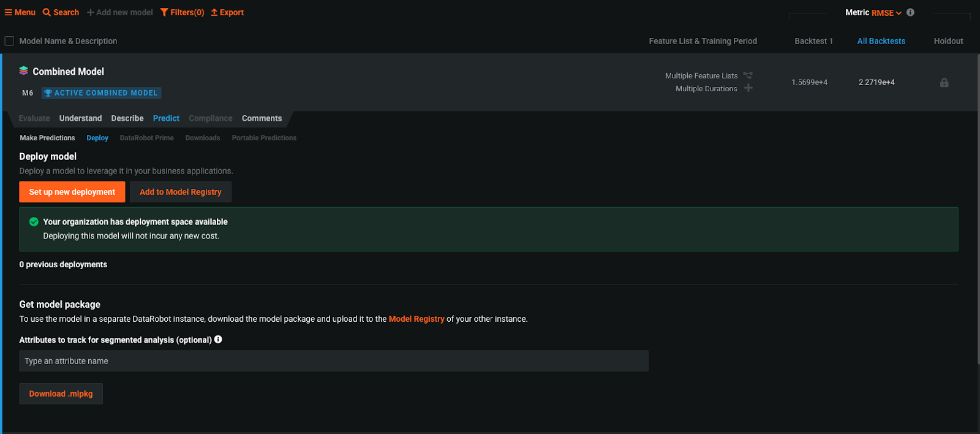
Task: Click Set up new deployment button
Action: click(72, 192)
